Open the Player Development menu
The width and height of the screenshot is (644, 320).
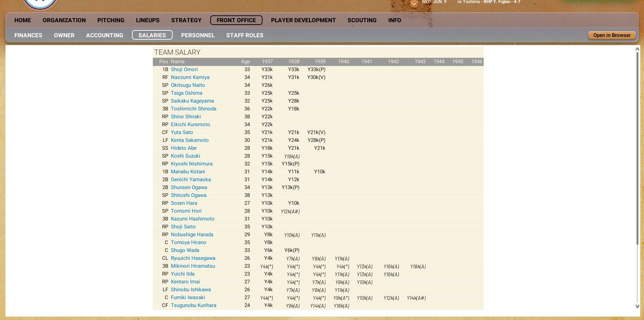[x=303, y=20]
